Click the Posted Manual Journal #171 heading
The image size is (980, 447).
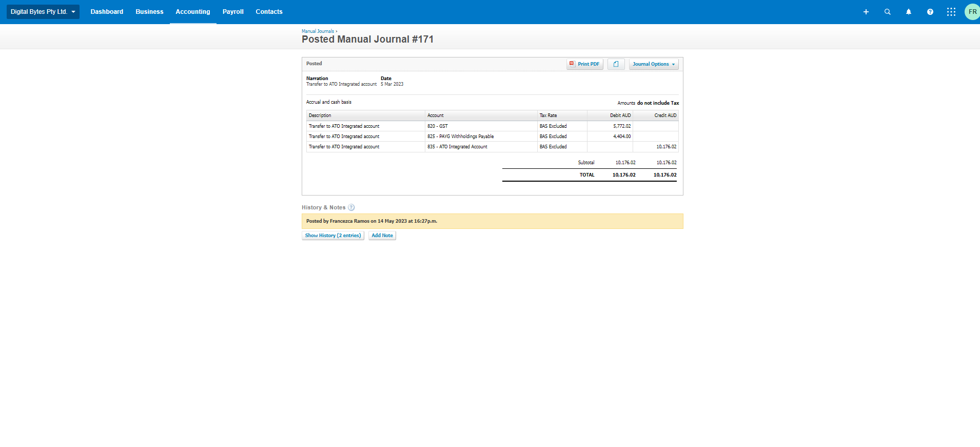367,40
